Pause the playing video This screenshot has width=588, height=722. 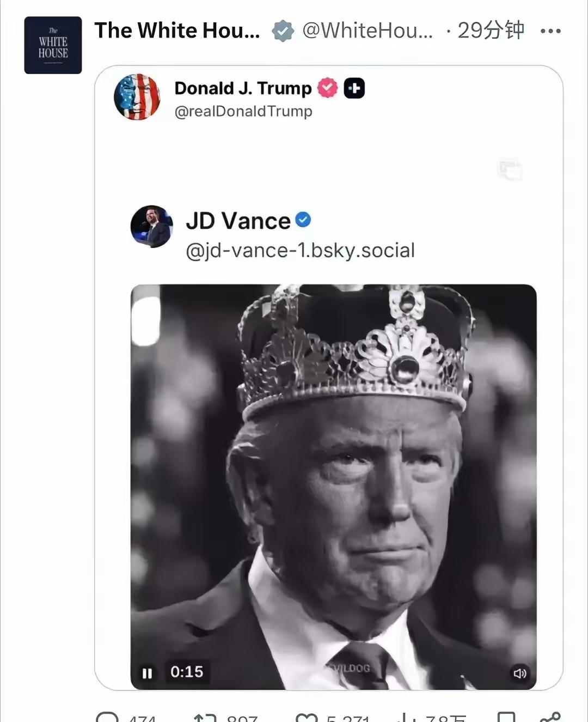(147, 673)
